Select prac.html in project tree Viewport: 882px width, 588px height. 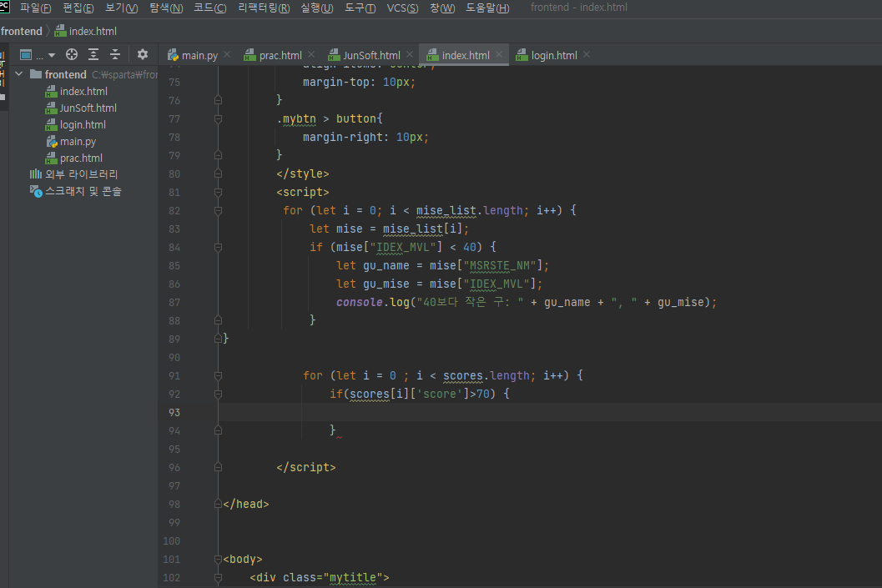(81, 158)
